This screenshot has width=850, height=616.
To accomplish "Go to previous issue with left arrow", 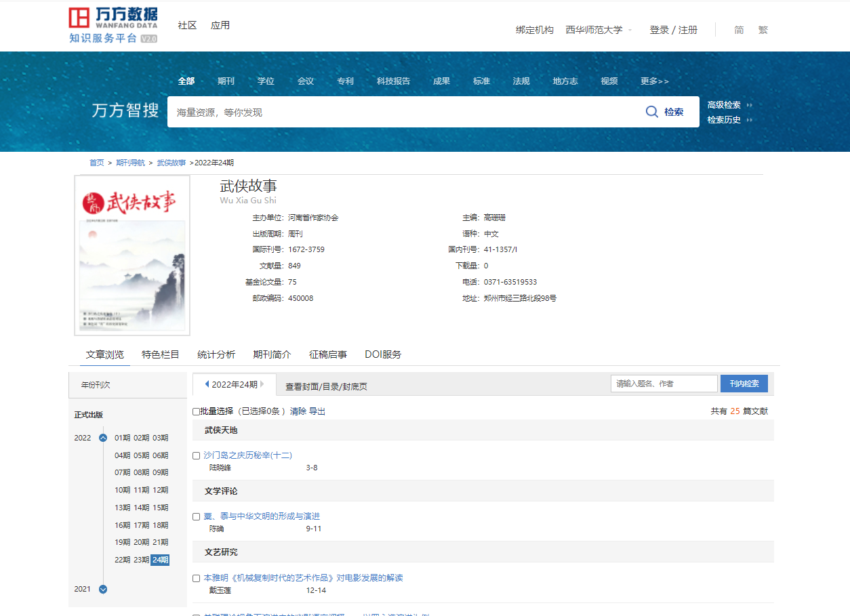I will 207,384.
